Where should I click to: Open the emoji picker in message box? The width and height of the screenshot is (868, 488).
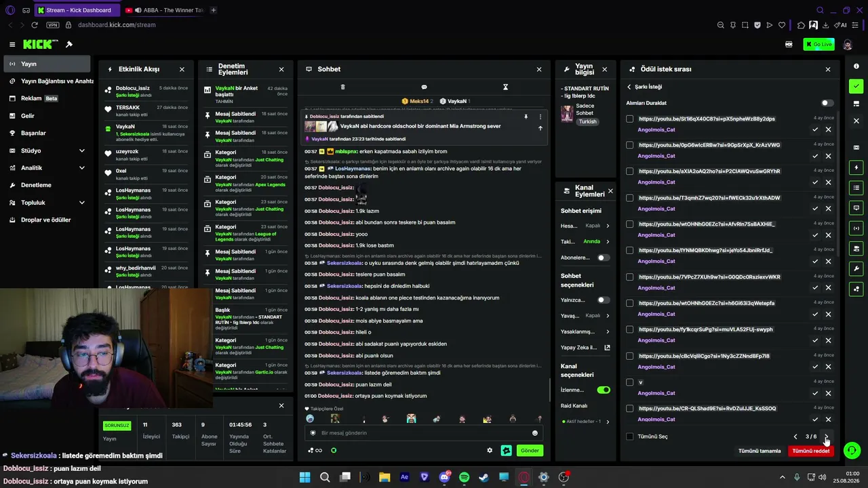535,433
